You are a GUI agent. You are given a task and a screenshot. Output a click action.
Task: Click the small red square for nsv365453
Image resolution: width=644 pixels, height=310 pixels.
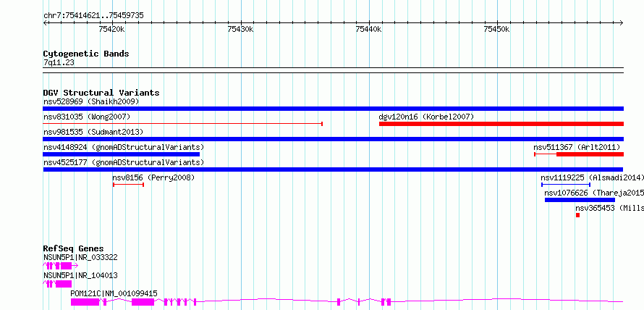click(577, 215)
